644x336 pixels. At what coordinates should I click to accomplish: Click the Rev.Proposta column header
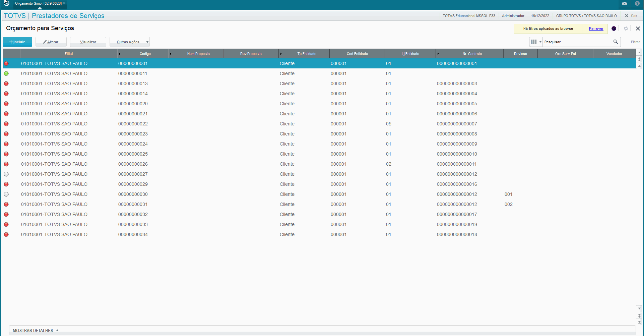point(251,54)
